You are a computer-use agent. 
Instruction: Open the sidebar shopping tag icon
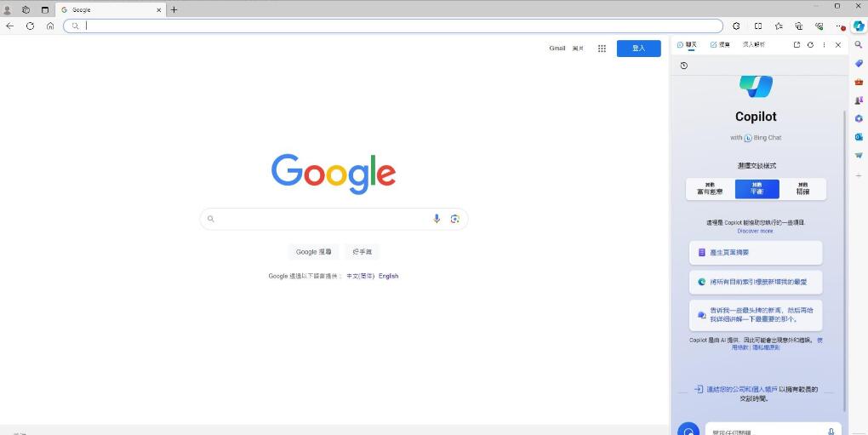click(859, 64)
